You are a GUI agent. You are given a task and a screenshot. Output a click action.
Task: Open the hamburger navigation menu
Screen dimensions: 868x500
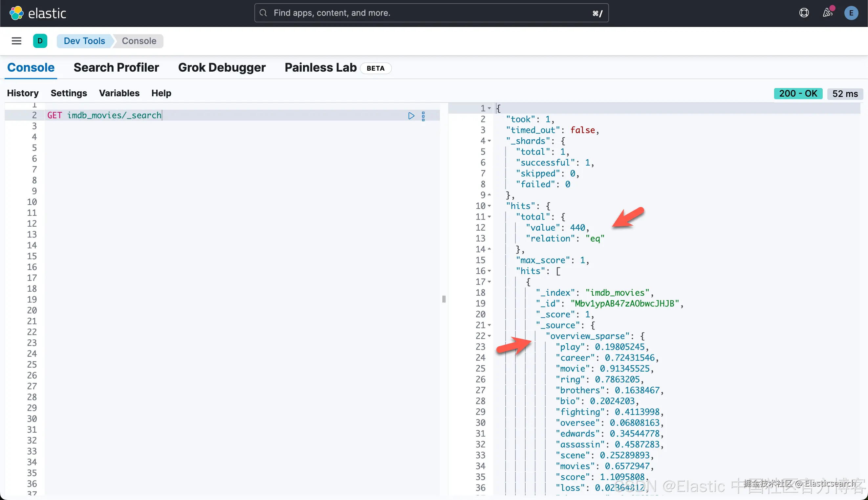(x=16, y=41)
